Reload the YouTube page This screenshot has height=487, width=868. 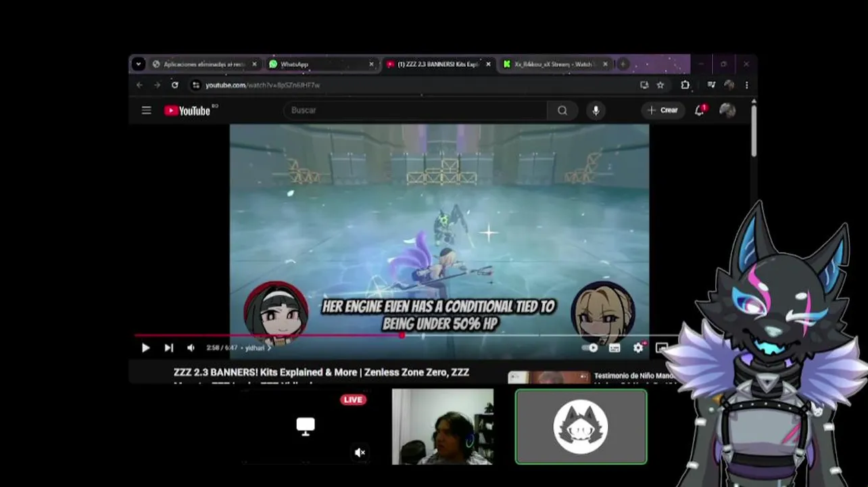(x=175, y=85)
